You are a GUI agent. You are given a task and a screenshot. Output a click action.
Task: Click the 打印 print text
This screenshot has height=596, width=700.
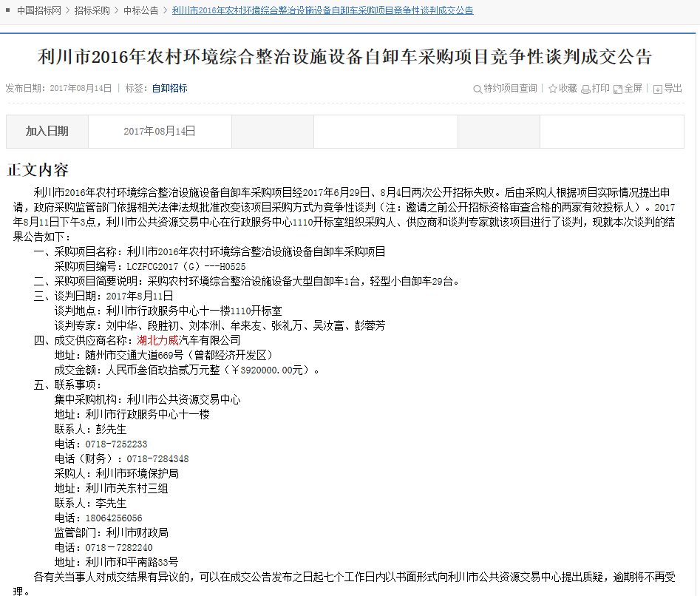coord(601,89)
